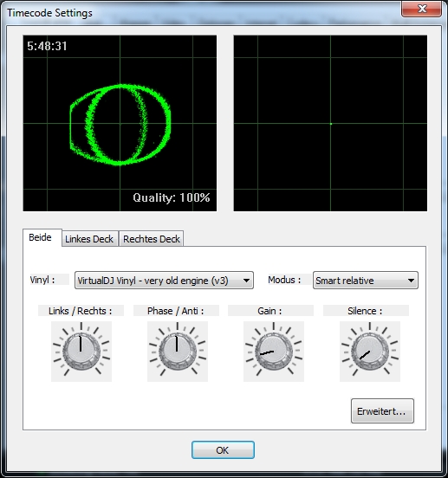
Task: Click the Timecode Settings title bar
Action: tap(201, 13)
